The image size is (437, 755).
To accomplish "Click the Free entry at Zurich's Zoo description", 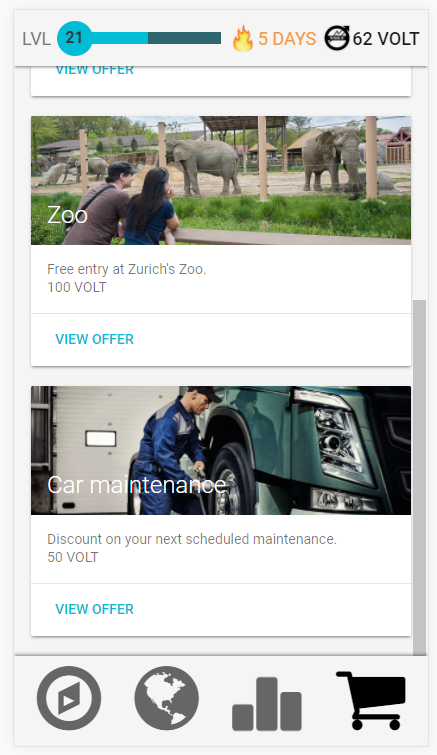I will 127,269.
